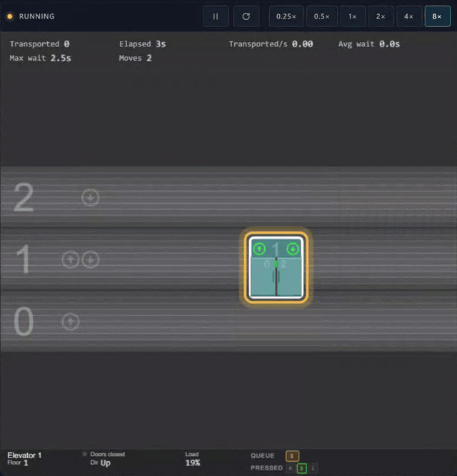
Task: Click the Dir Up direction readout
Action: coord(101,463)
